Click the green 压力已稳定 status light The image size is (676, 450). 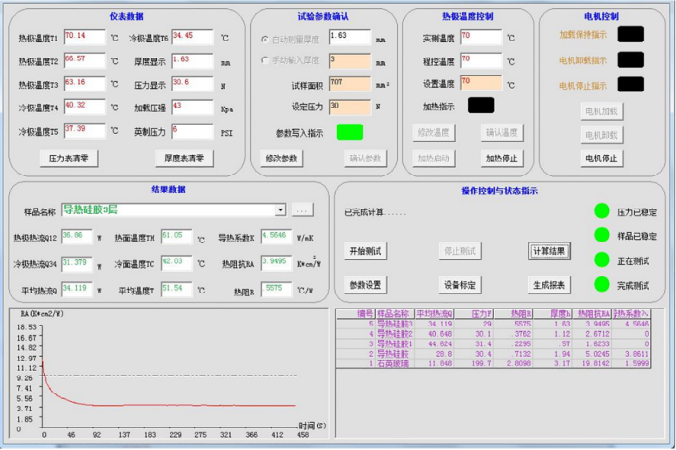[601, 210]
